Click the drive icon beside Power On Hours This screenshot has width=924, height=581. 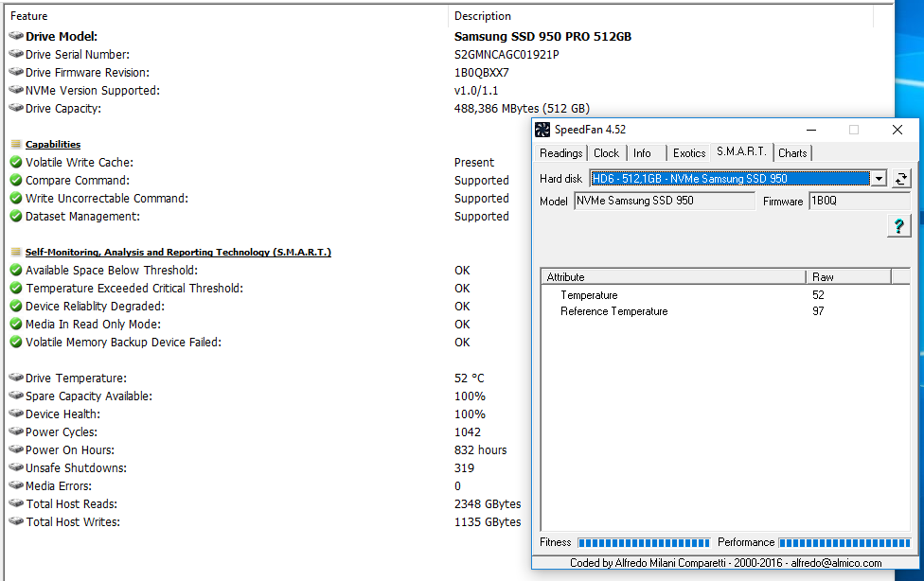pos(16,449)
